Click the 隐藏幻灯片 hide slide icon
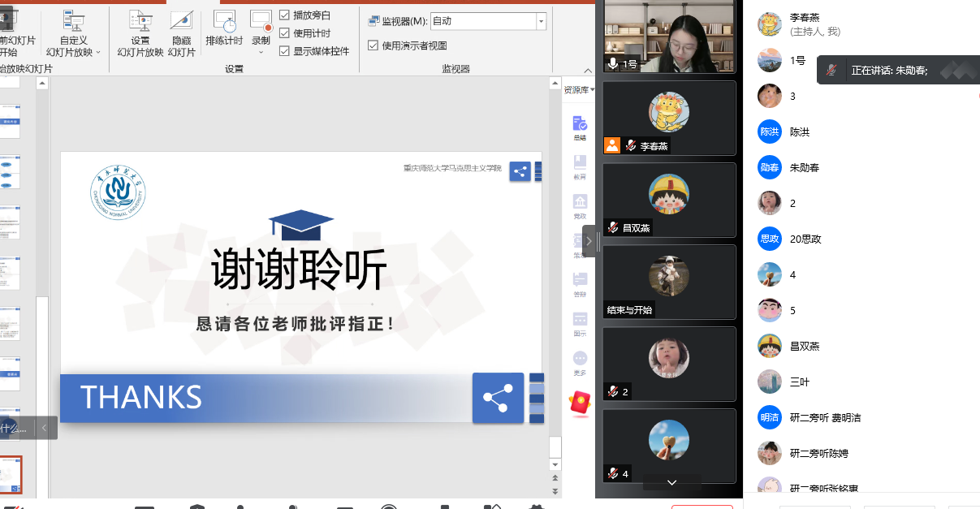Screen dimensions: 980x509 point(182,32)
